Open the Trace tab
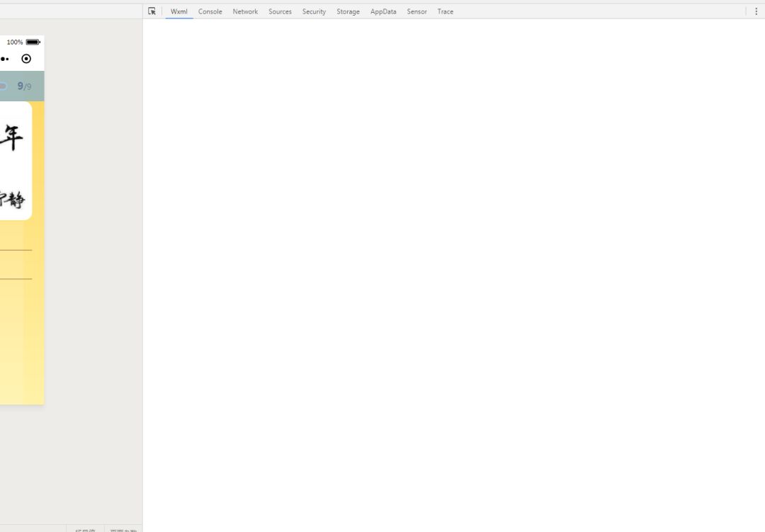The height and width of the screenshot is (532, 765). (446, 12)
